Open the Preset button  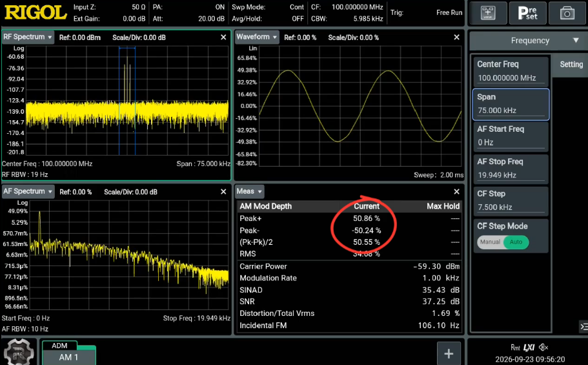[527, 13]
